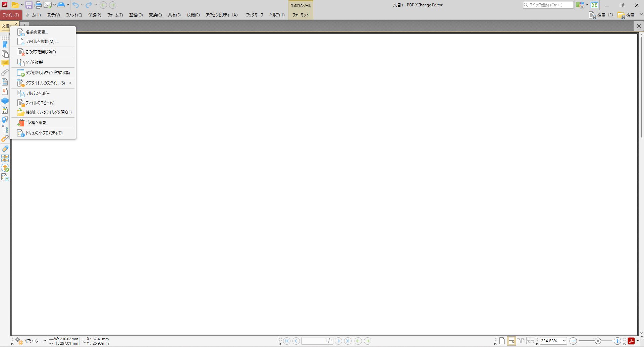
Task: Click the Search (検索) button with the folder icon
Action: (626, 15)
